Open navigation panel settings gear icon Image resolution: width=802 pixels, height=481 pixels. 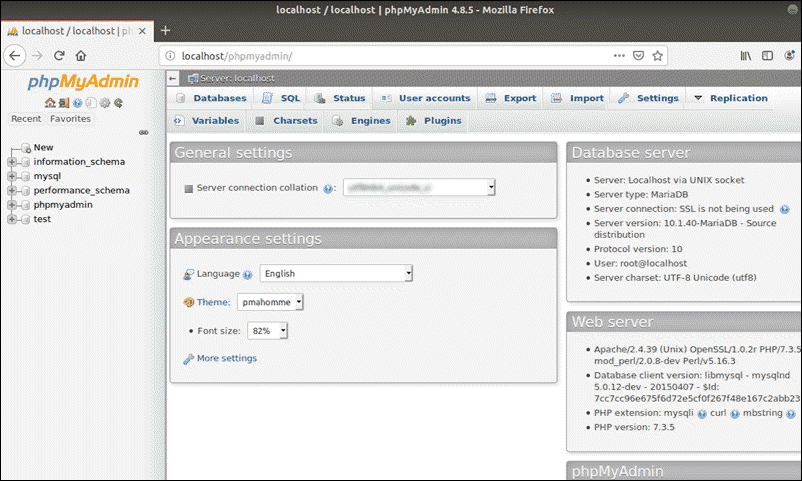105,103
